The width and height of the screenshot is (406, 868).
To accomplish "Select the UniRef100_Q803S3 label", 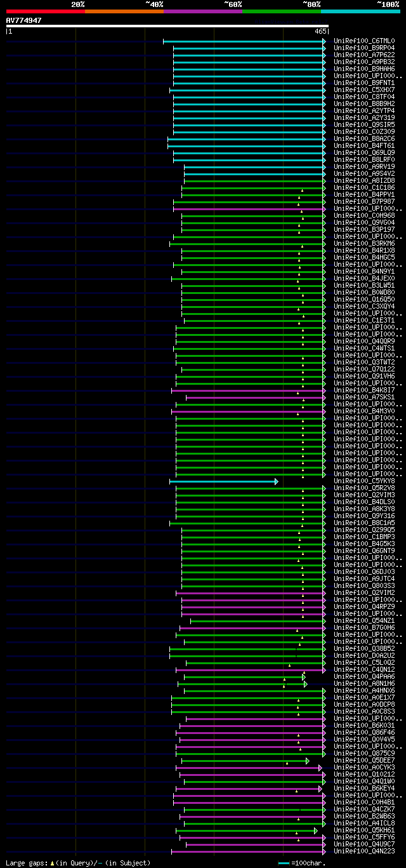I will pyautogui.click(x=364, y=586).
